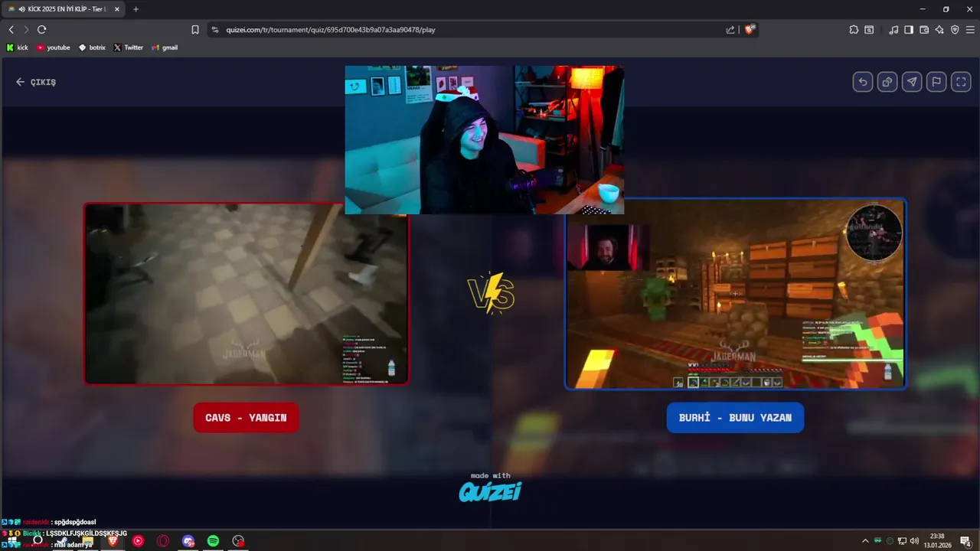
Task: Click the bookmark icon in address bar
Action: (x=195, y=30)
